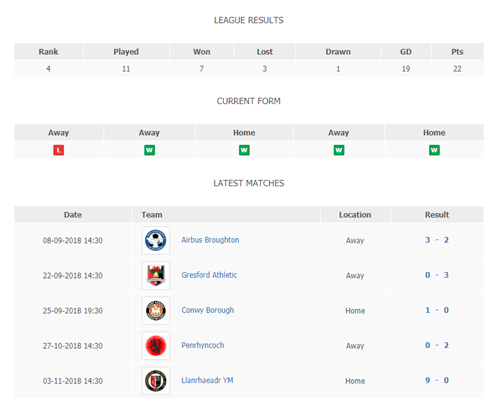
Task: Open the Llanrhaeadr YM team link
Action: [207, 380]
